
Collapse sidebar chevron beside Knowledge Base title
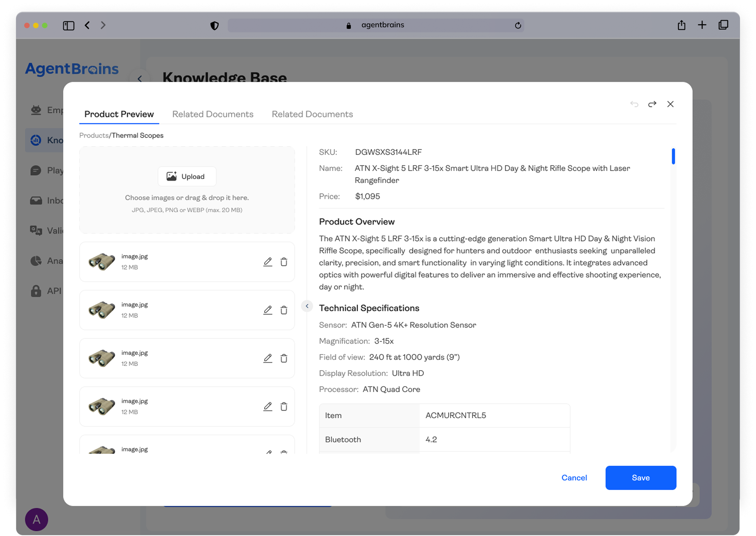click(139, 78)
